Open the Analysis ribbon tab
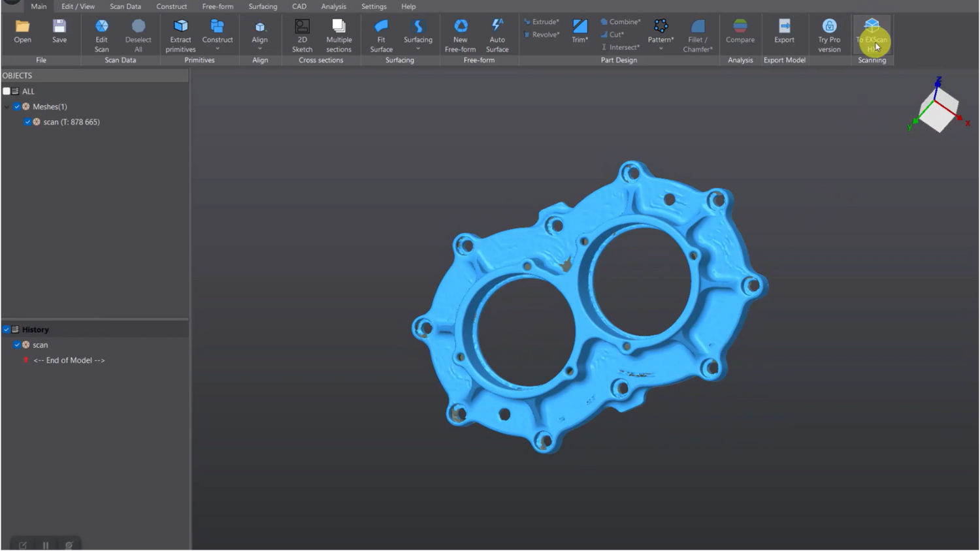980x551 pixels. (x=333, y=7)
